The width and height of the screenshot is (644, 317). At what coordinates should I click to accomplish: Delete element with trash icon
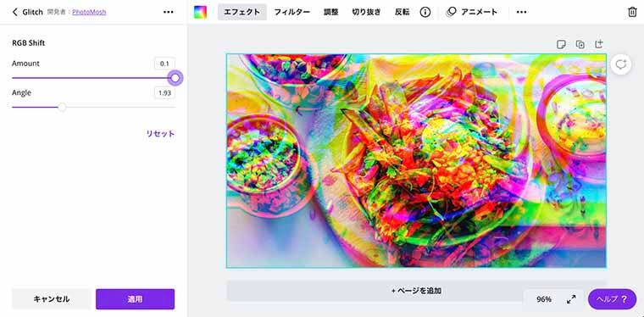coord(632,12)
